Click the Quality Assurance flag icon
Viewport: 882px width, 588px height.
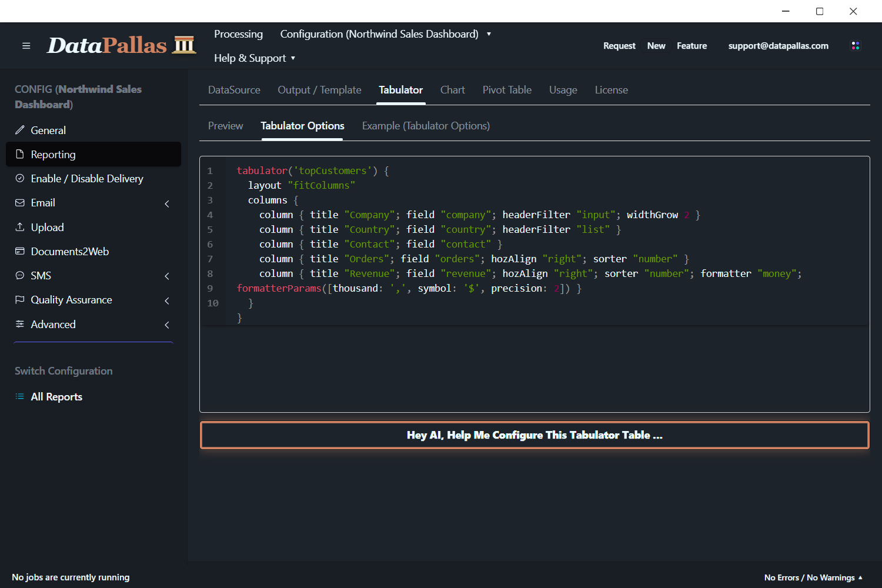point(20,299)
